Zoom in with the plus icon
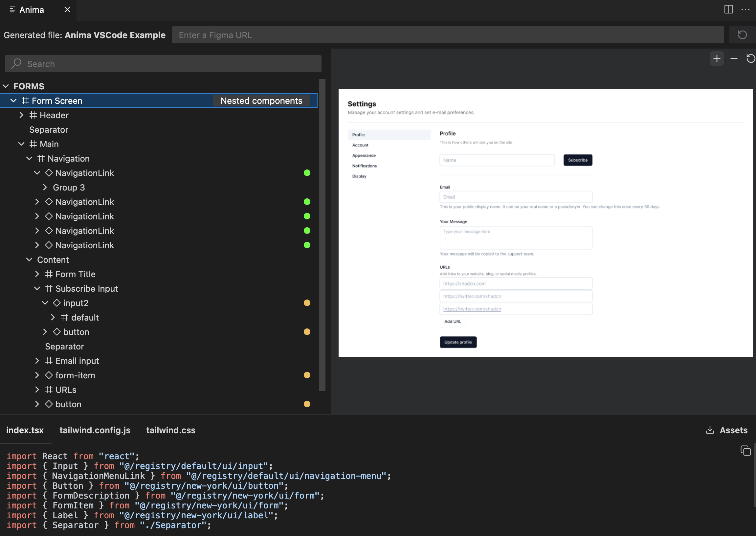 click(717, 59)
